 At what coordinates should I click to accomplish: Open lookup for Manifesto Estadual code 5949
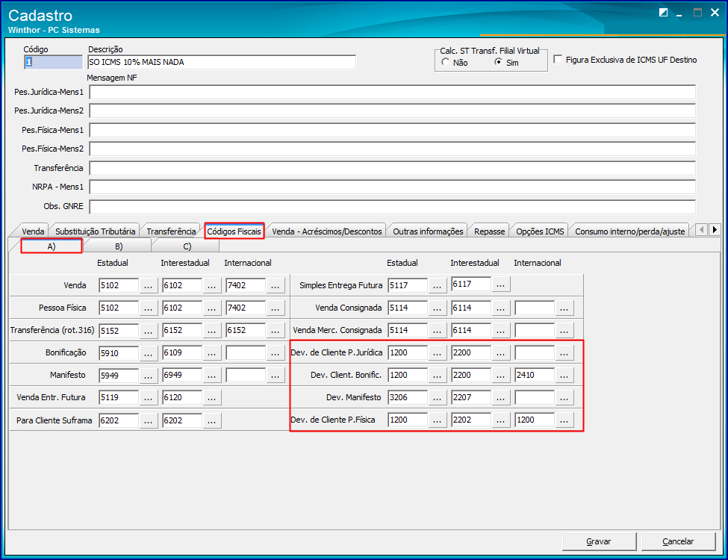click(x=148, y=375)
